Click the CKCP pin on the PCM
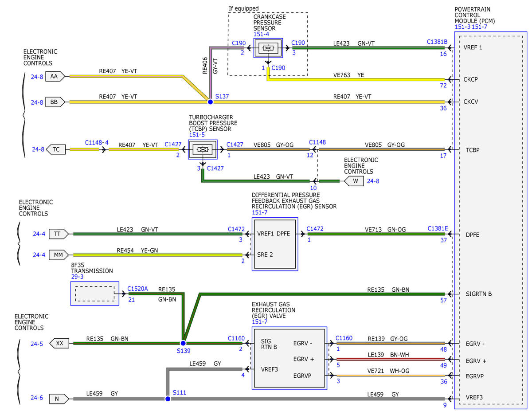 click(x=472, y=79)
